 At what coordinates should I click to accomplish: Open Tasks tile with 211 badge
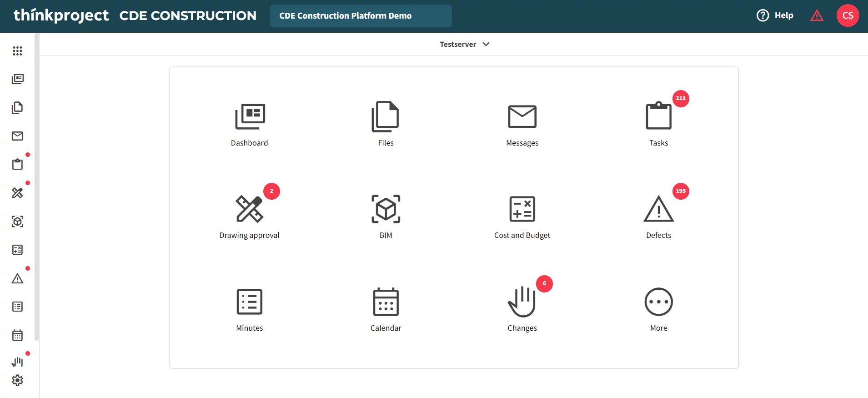point(658,124)
